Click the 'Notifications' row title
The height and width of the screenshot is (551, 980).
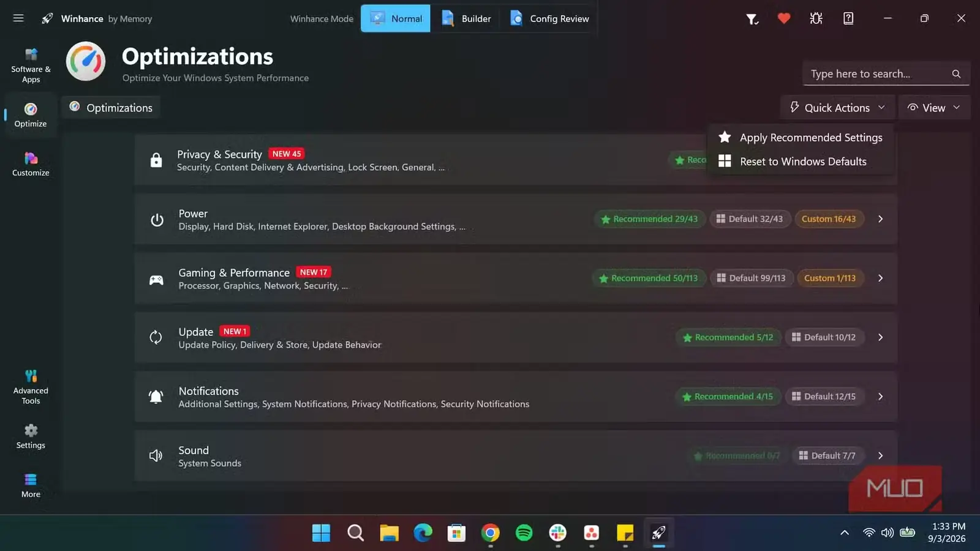[x=208, y=391]
